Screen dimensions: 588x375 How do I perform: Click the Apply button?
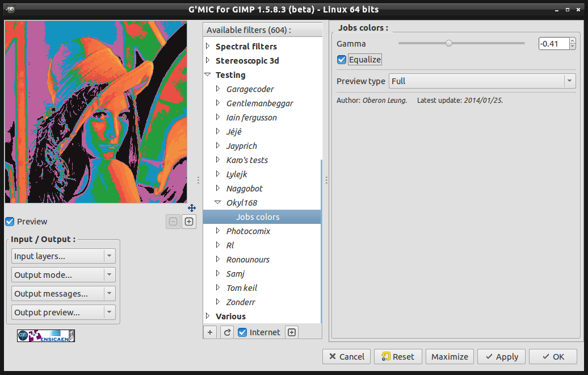point(501,357)
